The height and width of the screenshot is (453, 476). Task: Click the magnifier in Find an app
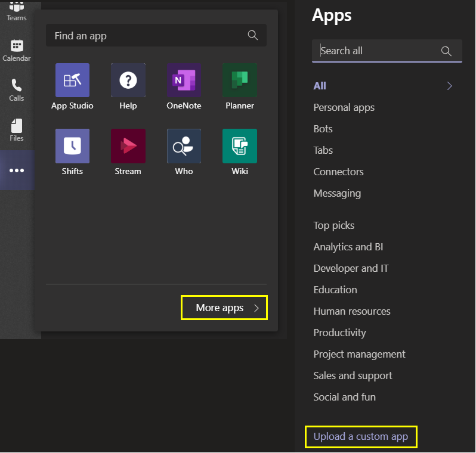(252, 36)
